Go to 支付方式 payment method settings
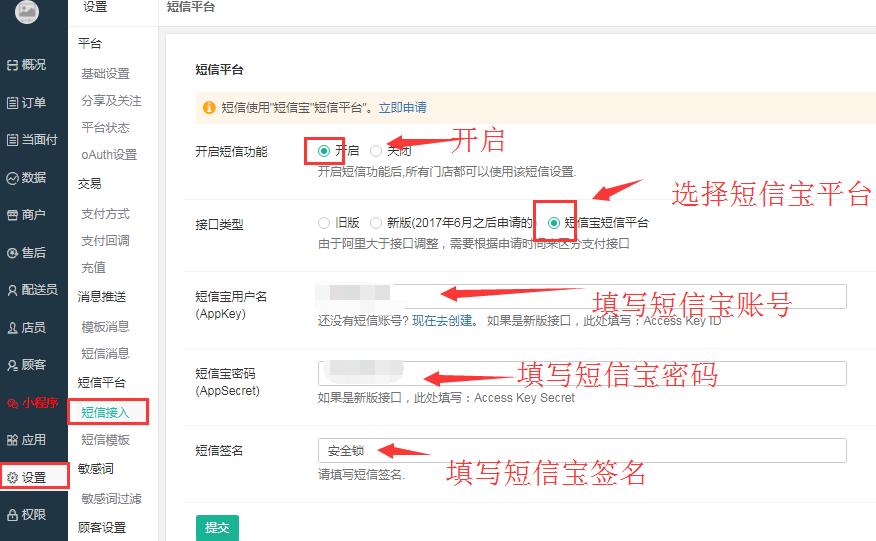This screenshot has height=541, width=876. [105, 214]
